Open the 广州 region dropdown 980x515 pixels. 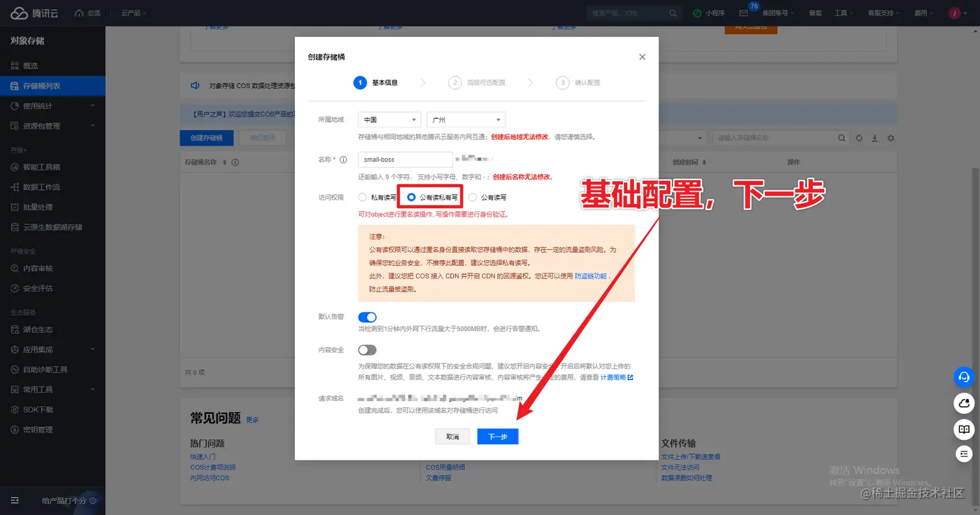pos(466,120)
